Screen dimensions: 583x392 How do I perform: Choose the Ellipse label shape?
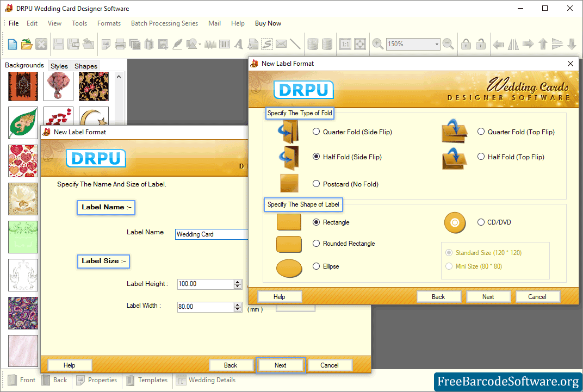click(x=316, y=266)
